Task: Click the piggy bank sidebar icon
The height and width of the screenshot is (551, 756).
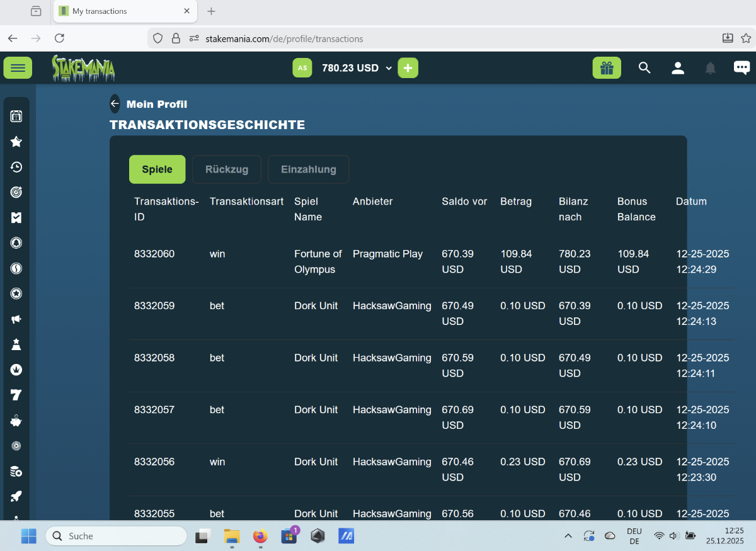Action: pos(16,421)
